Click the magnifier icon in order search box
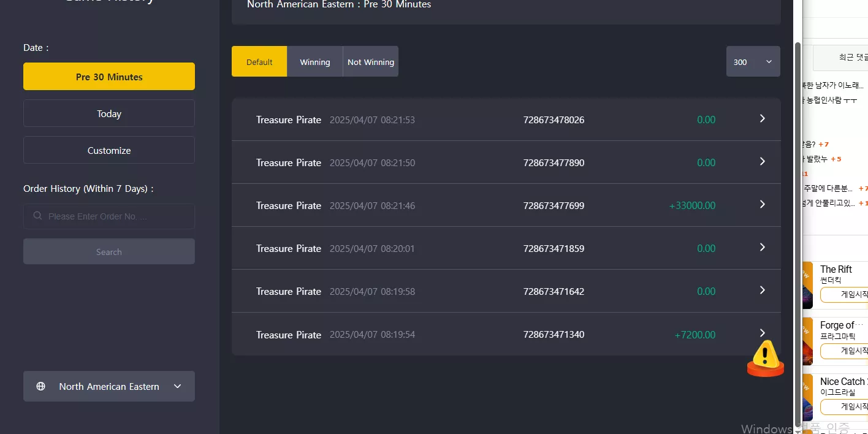The height and width of the screenshot is (434, 868). pyautogui.click(x=37, y=216)
